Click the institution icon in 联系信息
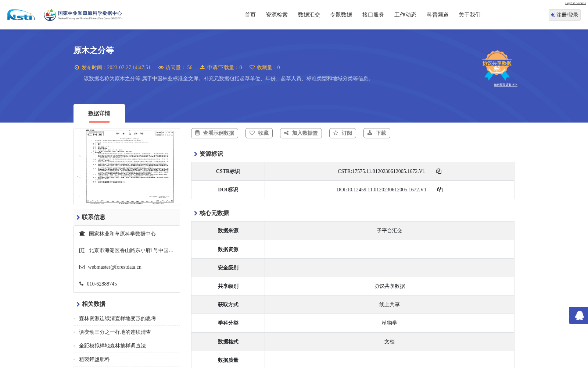This screenshot has width=588, height=368. (82, 234)
